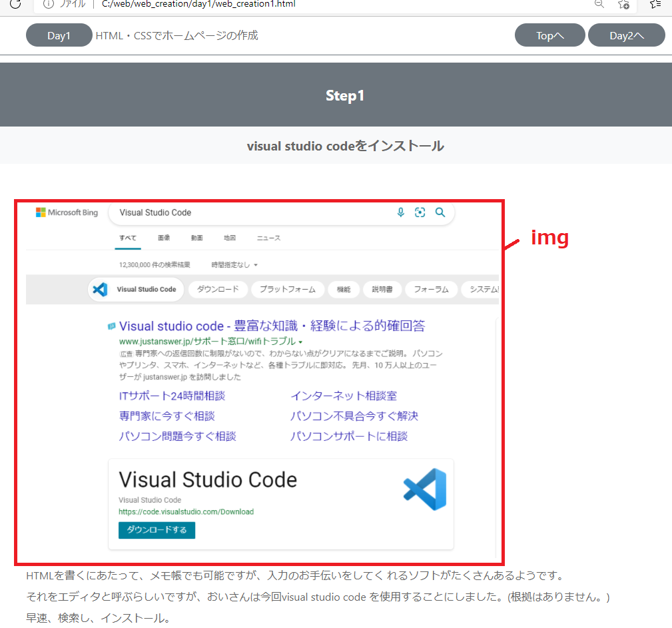Open the code.visualstudio.com/Download link
Screen dimensions: 672x628
186,512
